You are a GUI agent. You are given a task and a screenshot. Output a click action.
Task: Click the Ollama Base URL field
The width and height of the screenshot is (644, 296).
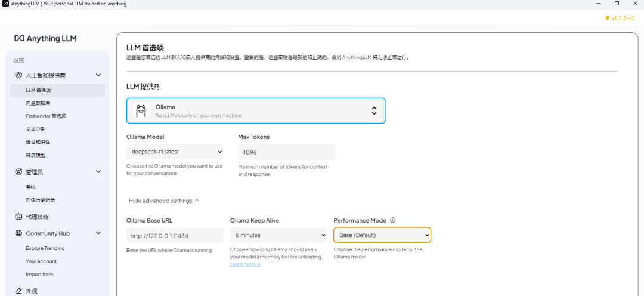pyautogui.click(x=175, y=235)
